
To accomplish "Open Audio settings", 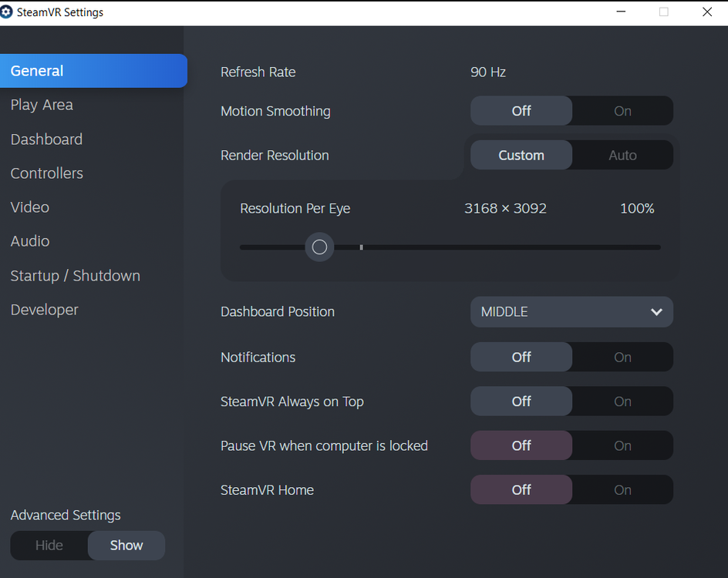I will click(29, 240).
